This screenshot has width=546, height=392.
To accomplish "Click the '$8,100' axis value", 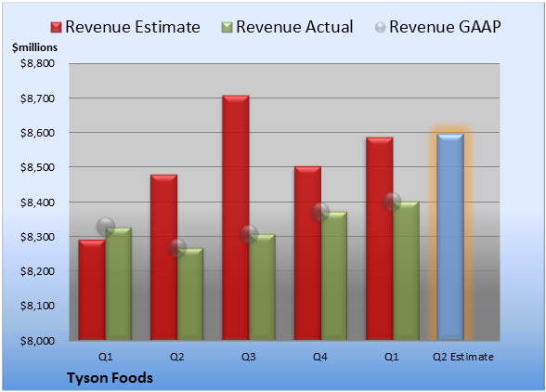I will pyautogui.click(x=37, y=306).
